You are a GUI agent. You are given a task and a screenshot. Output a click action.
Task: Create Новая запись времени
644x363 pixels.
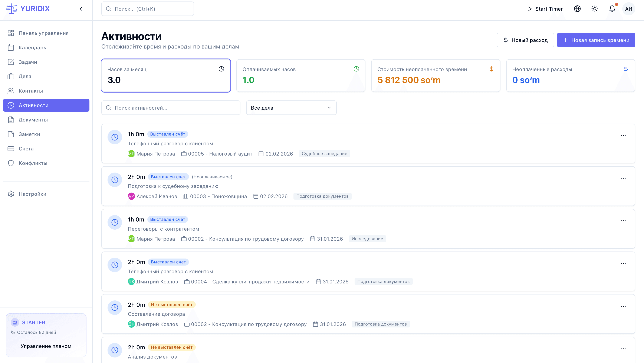(x=596, y=40)
